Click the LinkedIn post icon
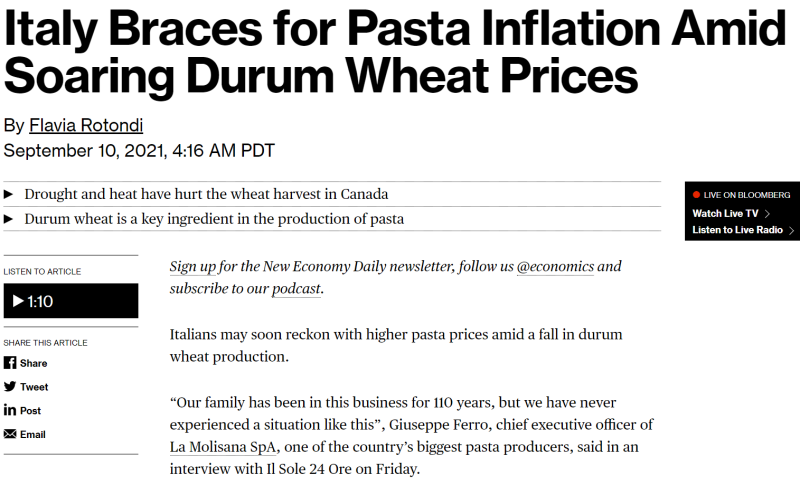The width and height of the screenshot is (800, 495). coord(10,410)
